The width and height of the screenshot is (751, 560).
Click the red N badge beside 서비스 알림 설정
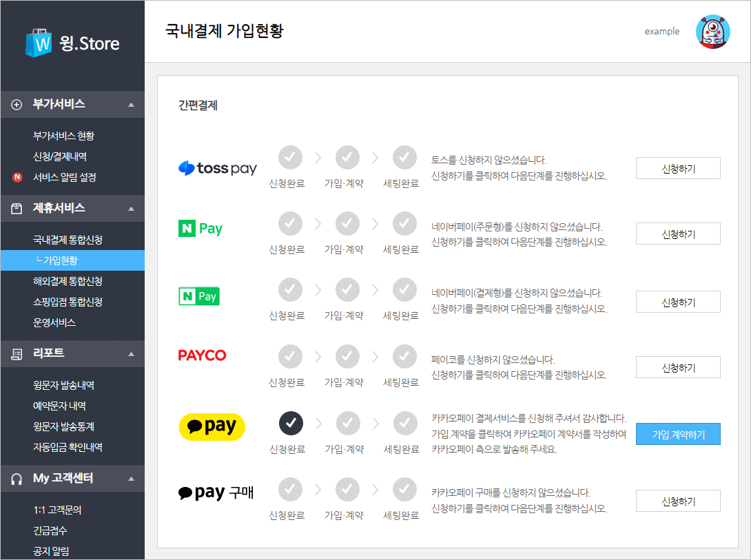pos(17,177)
